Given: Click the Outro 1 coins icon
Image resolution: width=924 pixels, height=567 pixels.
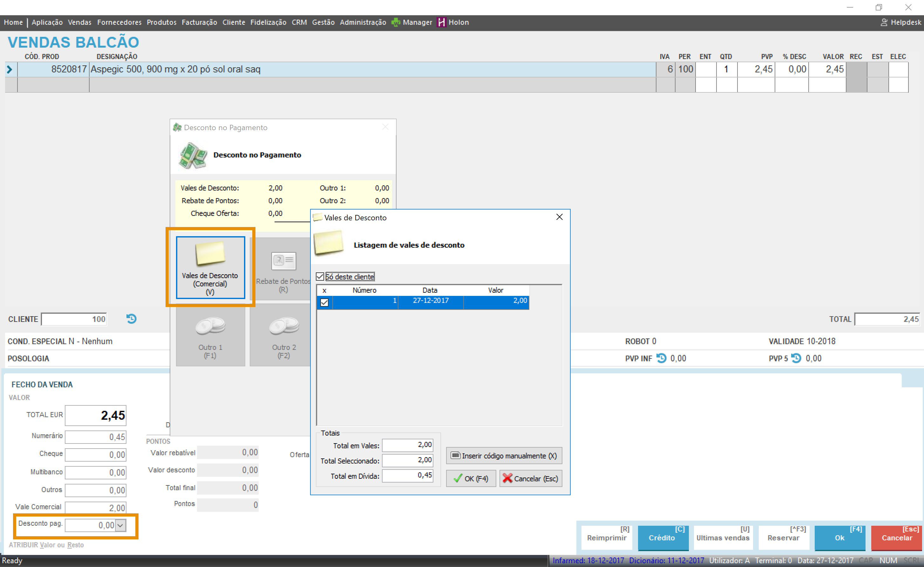Looking at the screenshot, I should [210, 326].
